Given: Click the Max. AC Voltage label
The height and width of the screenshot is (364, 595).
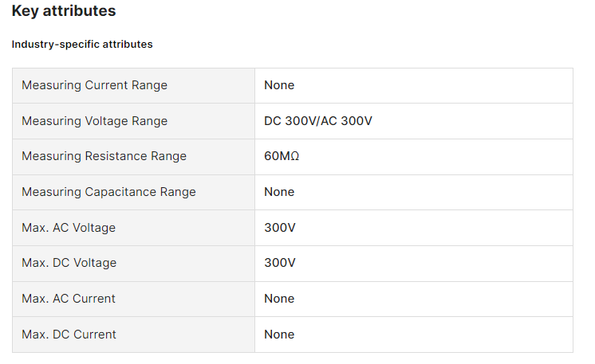Looking at the screenshot, I should tap(69, 228).
